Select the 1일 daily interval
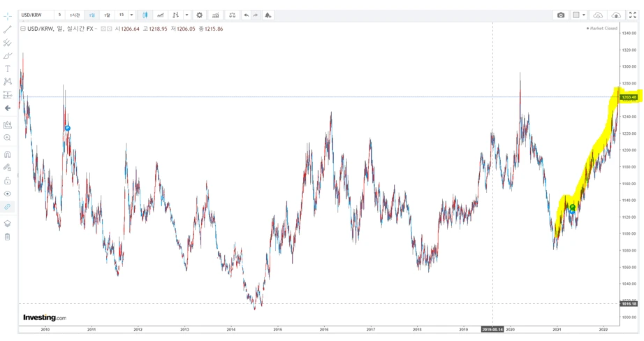The height and width of the screenshot is (341, 644). [x=92, y=15]
